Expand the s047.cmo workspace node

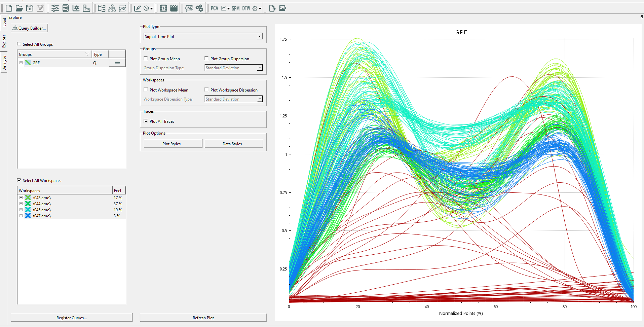21,216
